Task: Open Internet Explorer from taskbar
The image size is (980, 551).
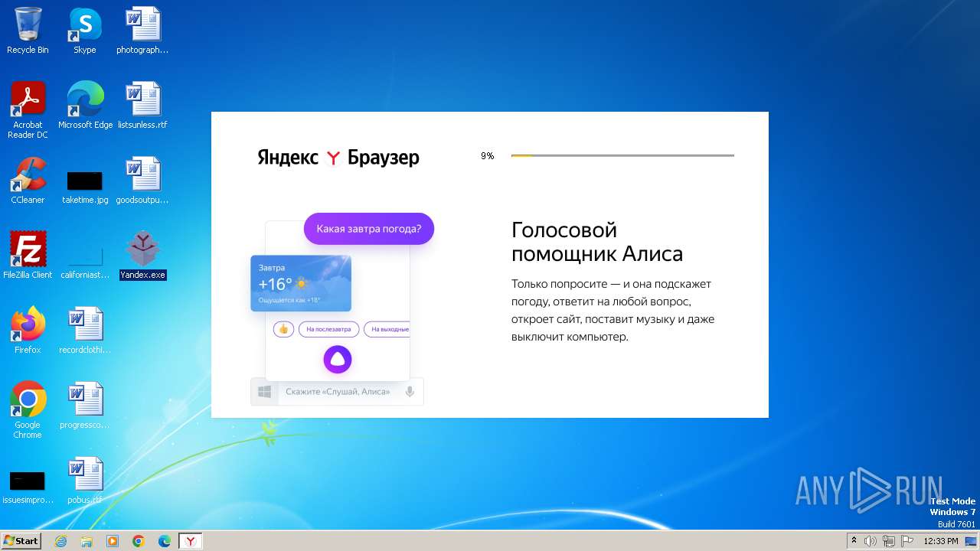Action: pyautogui.click(x=61, y=541)
